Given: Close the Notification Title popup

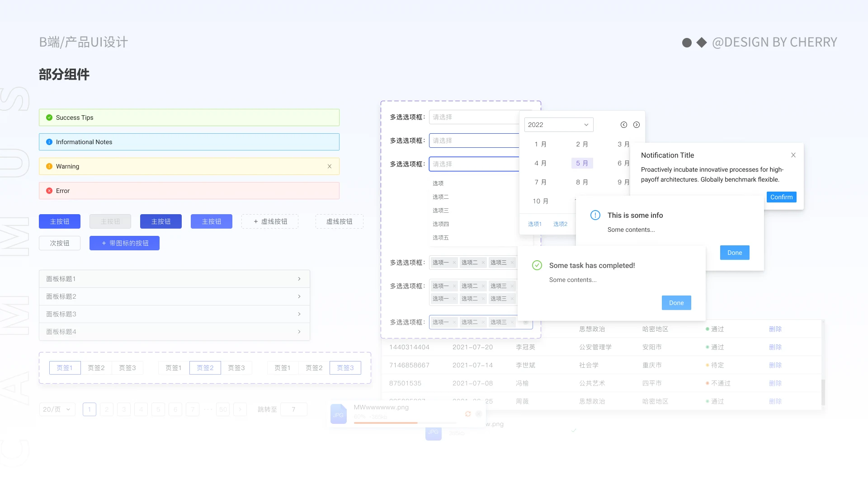Looking at the screenshot, I should (793, 155).
